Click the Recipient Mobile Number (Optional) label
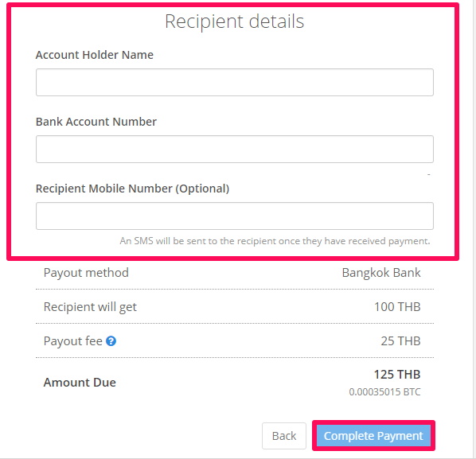Screen dimensions: 476x459 [x=132, y=189]
